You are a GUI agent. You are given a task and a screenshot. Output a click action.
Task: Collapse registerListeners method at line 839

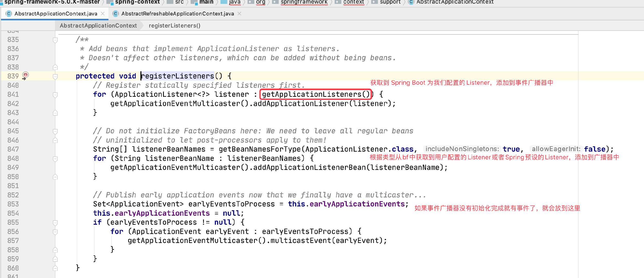click(55, 76)
